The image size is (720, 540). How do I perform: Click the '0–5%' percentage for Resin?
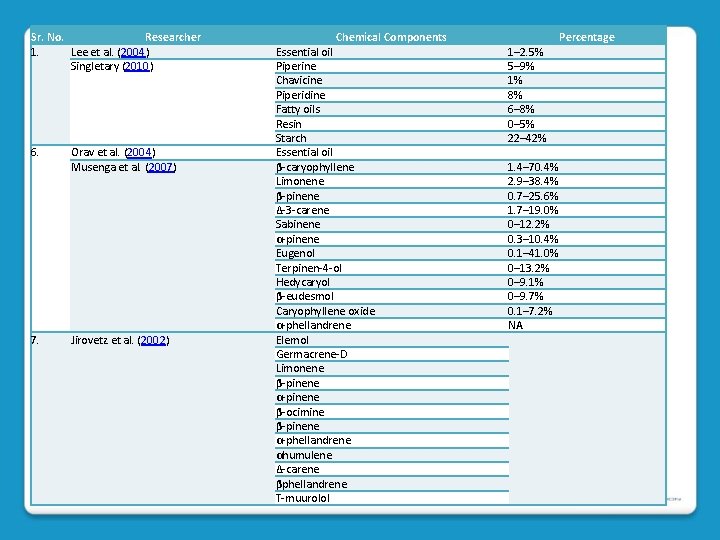[521, 124]
